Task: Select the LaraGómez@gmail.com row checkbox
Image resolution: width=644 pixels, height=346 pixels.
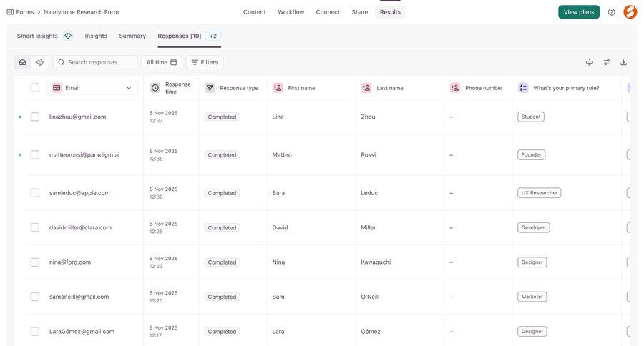Action: tap(35, 331)
